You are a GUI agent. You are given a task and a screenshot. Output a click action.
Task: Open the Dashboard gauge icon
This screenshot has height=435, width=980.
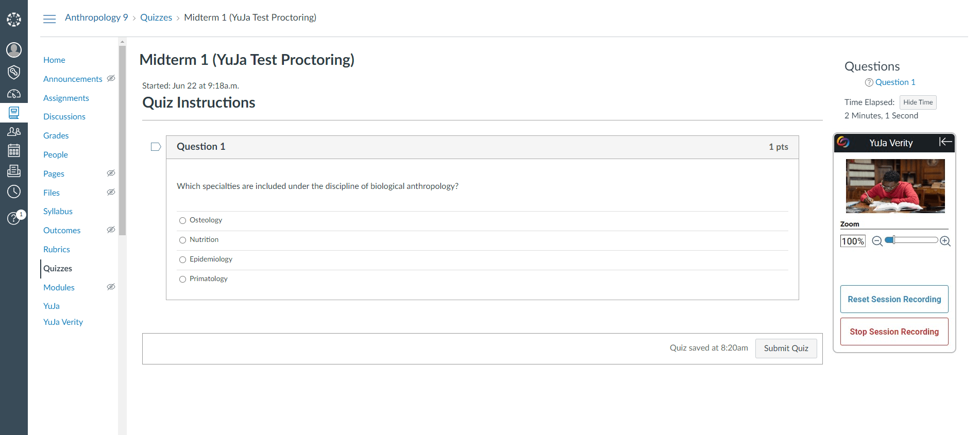[14, 94]
